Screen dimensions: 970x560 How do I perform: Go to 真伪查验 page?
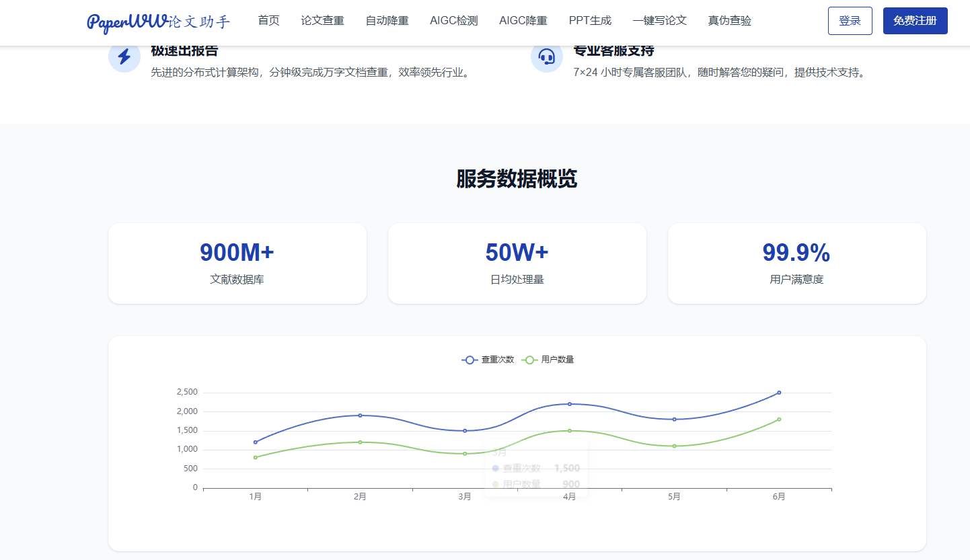pyautogui.click(x=730, y=21)
